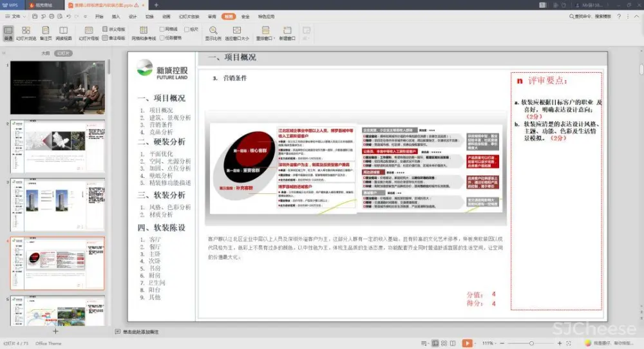Switch to the 插入 Insert tab
The height and width of the screenshot is (349, 644).
tap(116, 16)
